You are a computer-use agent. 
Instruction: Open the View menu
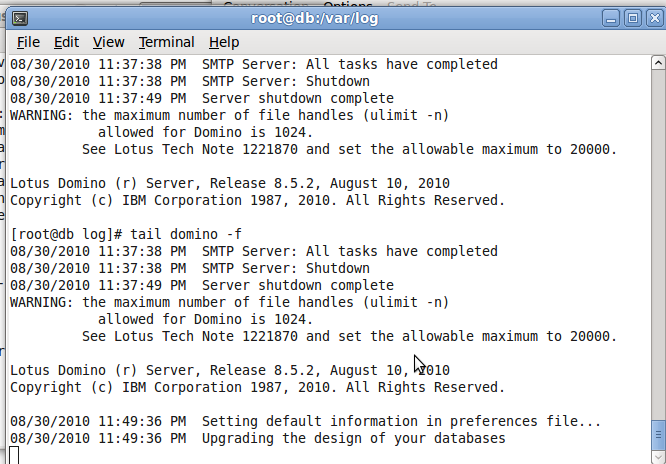(x=108, y=42)
